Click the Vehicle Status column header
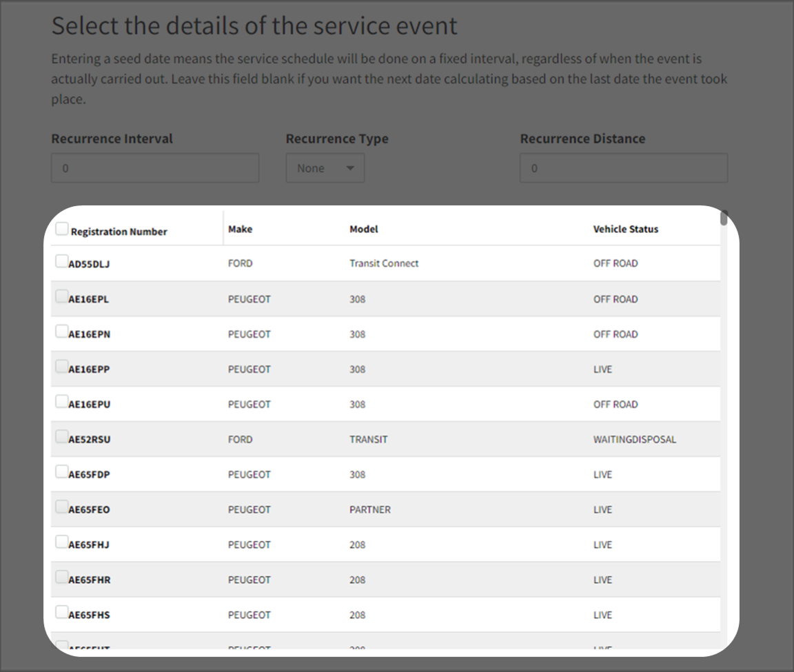This screenshot has width=794, height=672. click(x=625, y=229)
